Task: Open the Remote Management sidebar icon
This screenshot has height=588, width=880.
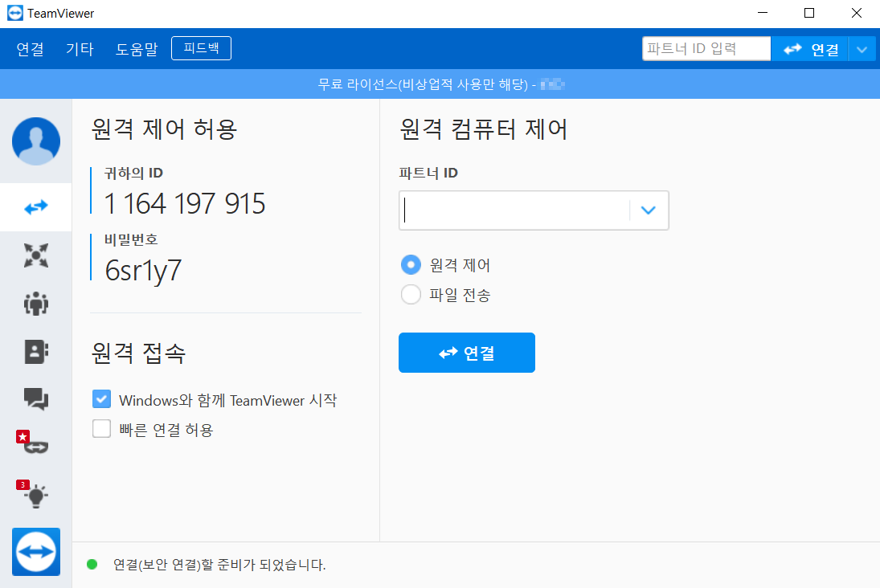Action: pos(36,255)
